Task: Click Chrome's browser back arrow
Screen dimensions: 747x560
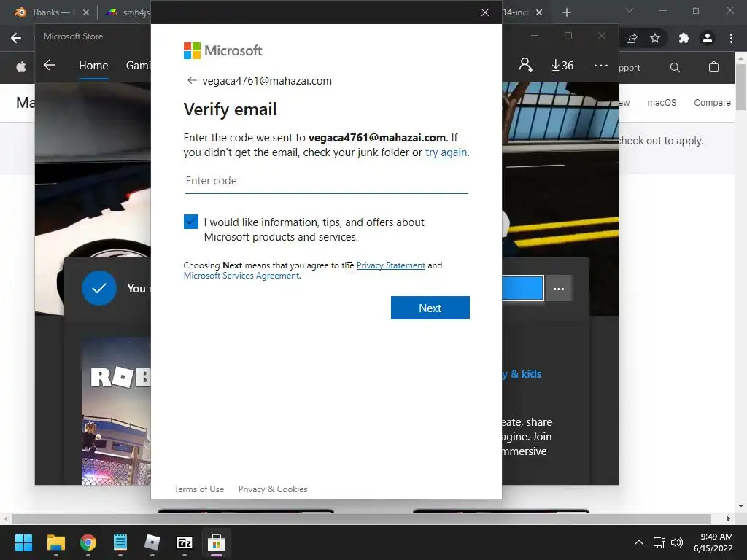Action: point(16,38)
